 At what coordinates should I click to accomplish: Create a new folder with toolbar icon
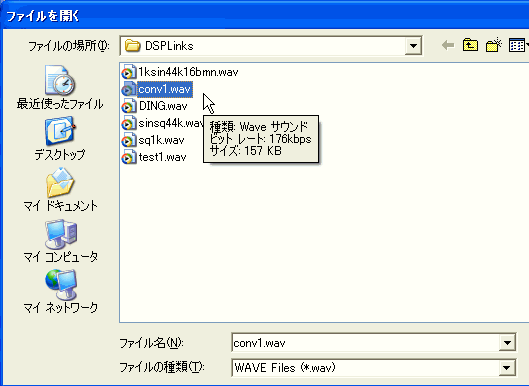coord(494,45)
